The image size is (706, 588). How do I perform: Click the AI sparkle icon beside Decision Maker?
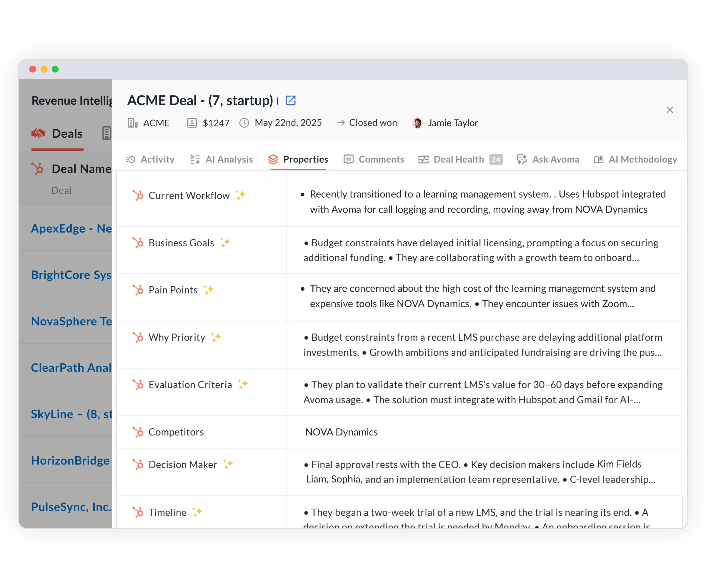(x=228, y=464)
